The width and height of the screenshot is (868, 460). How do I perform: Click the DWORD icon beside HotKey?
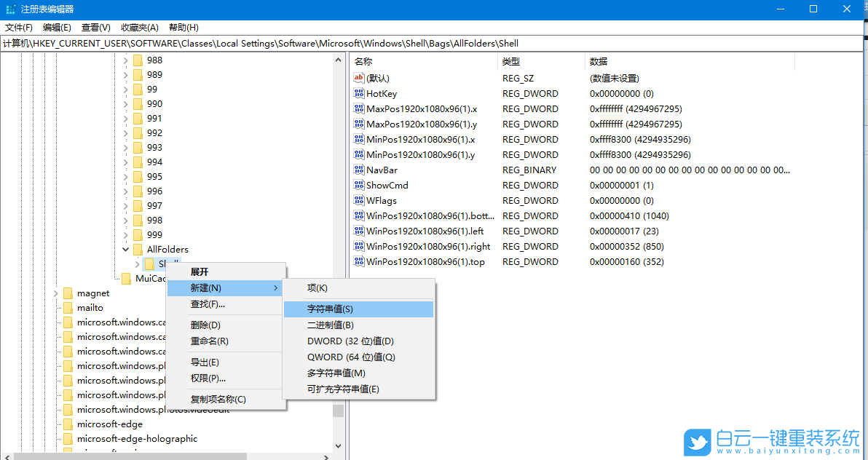pyautogui.click(x=359, y=93)
